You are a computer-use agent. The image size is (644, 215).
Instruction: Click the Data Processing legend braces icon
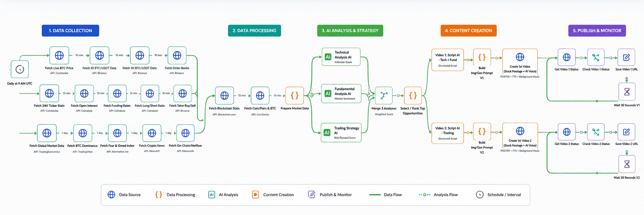click(x=159, y=195)
